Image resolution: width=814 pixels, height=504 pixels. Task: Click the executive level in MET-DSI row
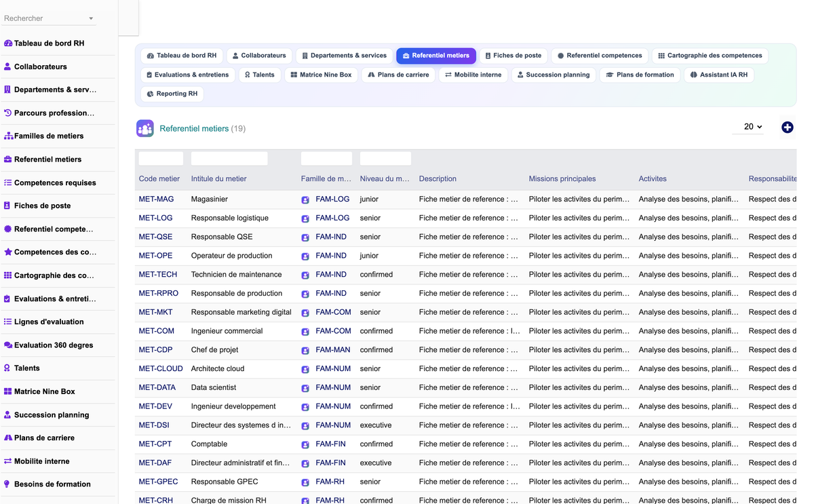click(376, 425)
